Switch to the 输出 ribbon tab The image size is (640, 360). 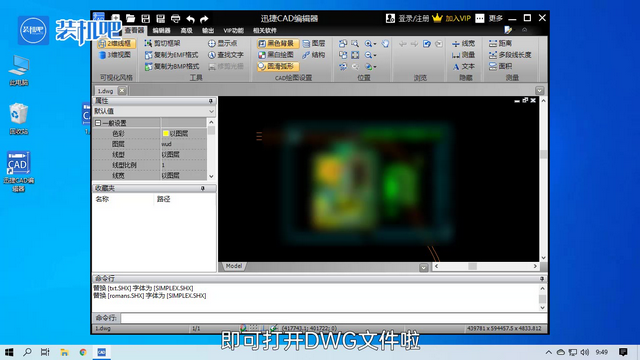[x=208, y=31]
